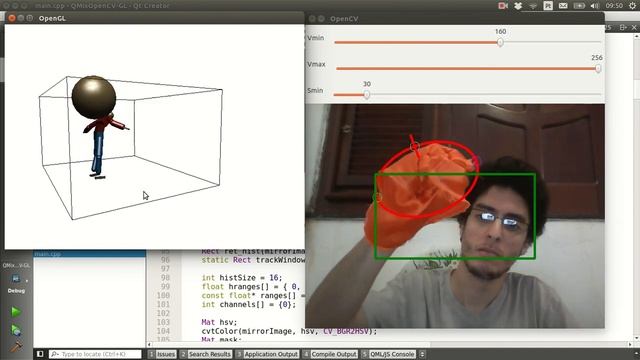This screenshot has width=640, height=360.
Task: Adjust the Vmax slider handle at 256
Action: pos(598,69)
